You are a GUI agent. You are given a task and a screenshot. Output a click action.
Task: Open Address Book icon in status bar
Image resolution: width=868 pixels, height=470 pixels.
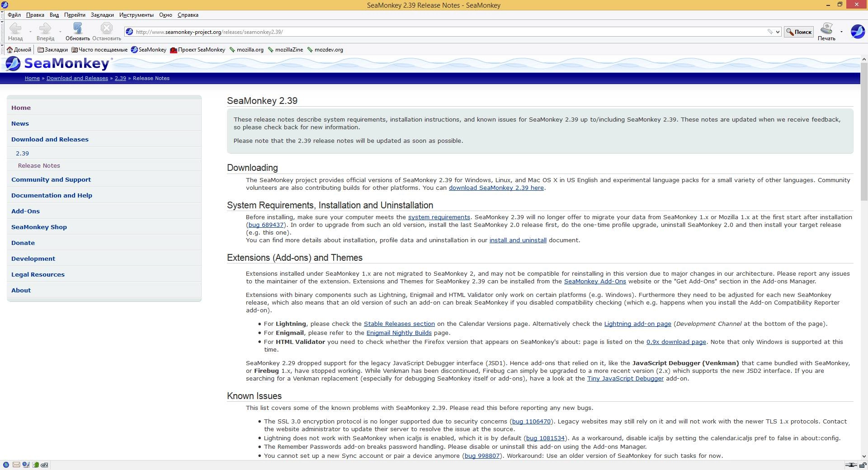35,465
